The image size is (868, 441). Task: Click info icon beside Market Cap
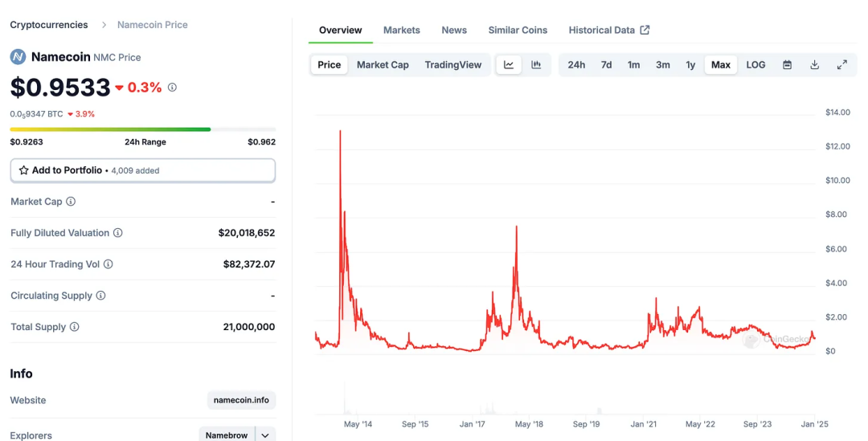[71, 202]
